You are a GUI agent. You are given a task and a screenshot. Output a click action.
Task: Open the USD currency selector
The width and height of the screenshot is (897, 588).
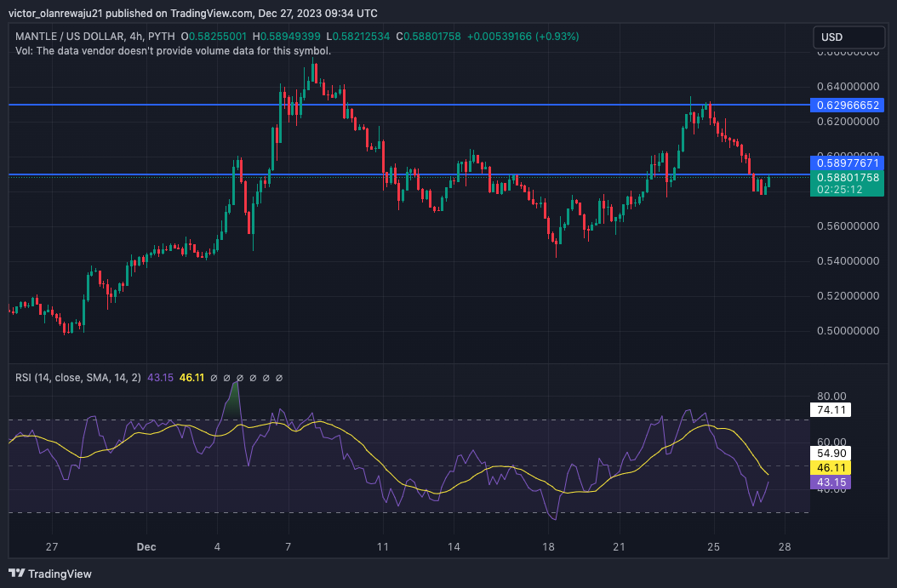(849, 37)
